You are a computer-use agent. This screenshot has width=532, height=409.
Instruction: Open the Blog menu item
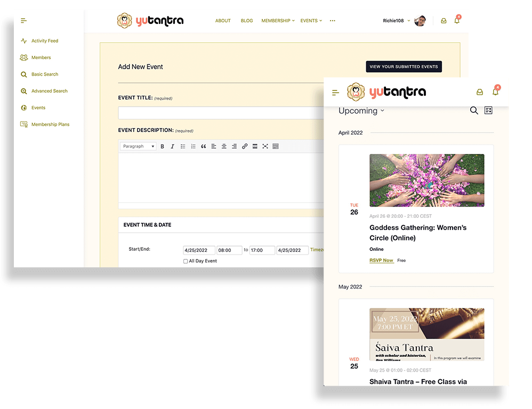pos(247,21)
